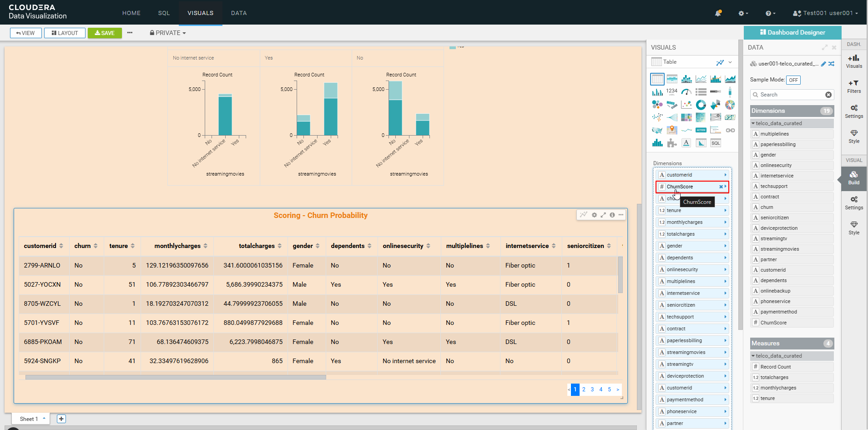This screenshot has width=868, height=430.
Task: Click the green SAVE button
Action: (105, 33)
